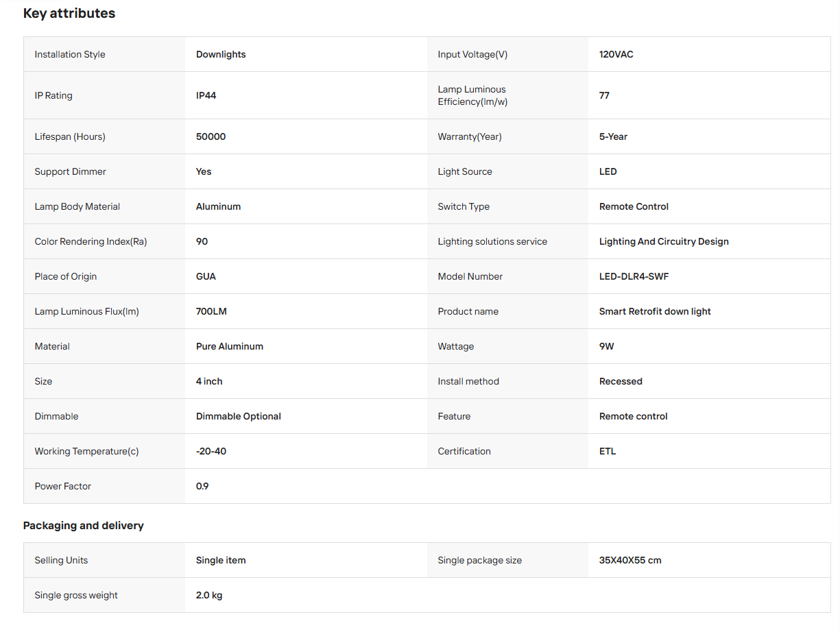Select the Single item selling units value

[221, 560]
